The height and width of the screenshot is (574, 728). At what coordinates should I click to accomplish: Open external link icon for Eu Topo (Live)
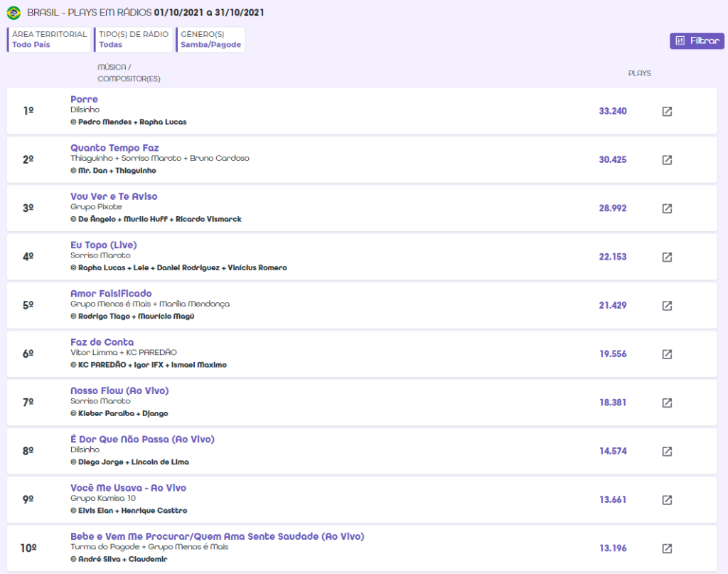[x=667, y=257]
